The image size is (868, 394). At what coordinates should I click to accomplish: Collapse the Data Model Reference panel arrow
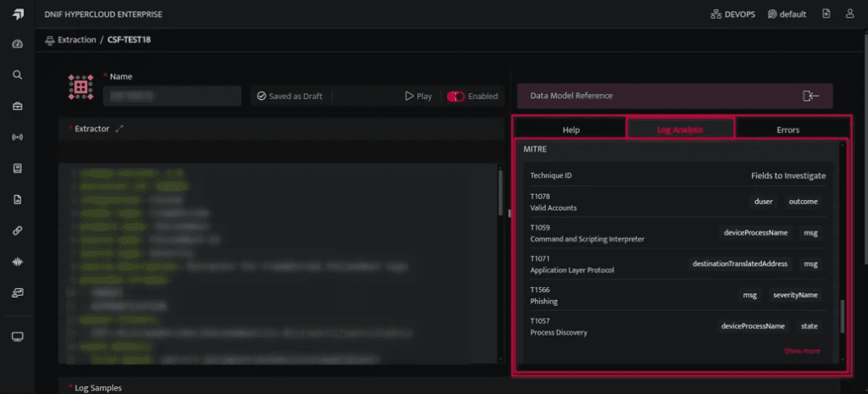[810, 96]
